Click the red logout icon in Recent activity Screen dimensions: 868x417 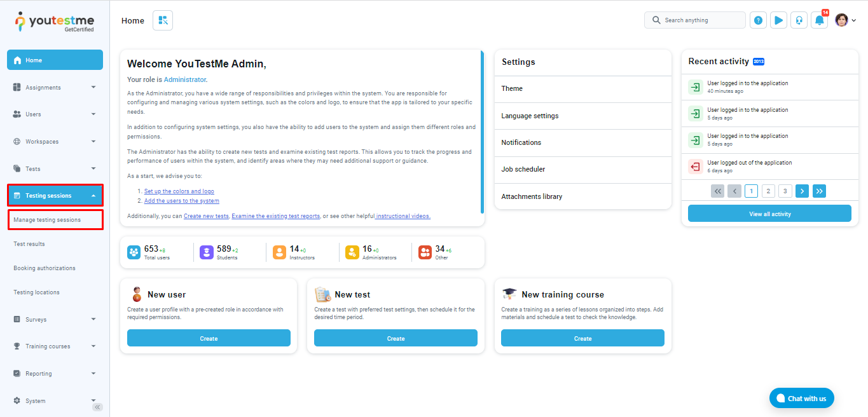[696, 167]
